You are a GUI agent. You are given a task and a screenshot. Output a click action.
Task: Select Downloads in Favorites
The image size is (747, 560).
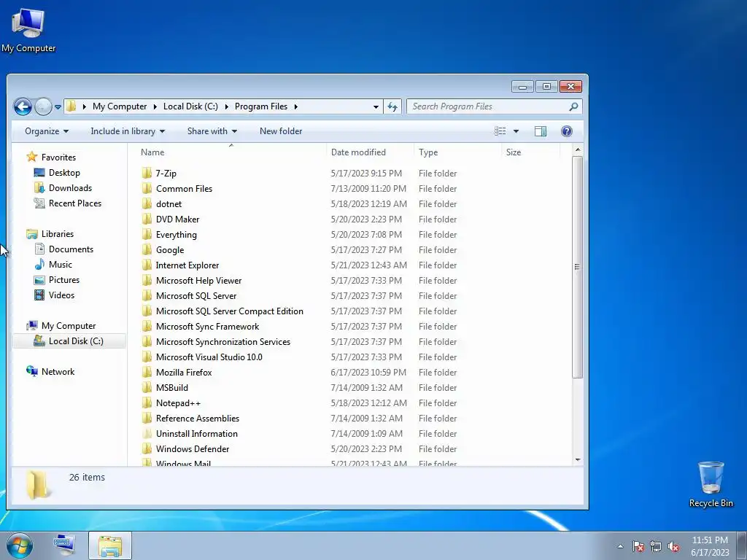click(70, 188)
